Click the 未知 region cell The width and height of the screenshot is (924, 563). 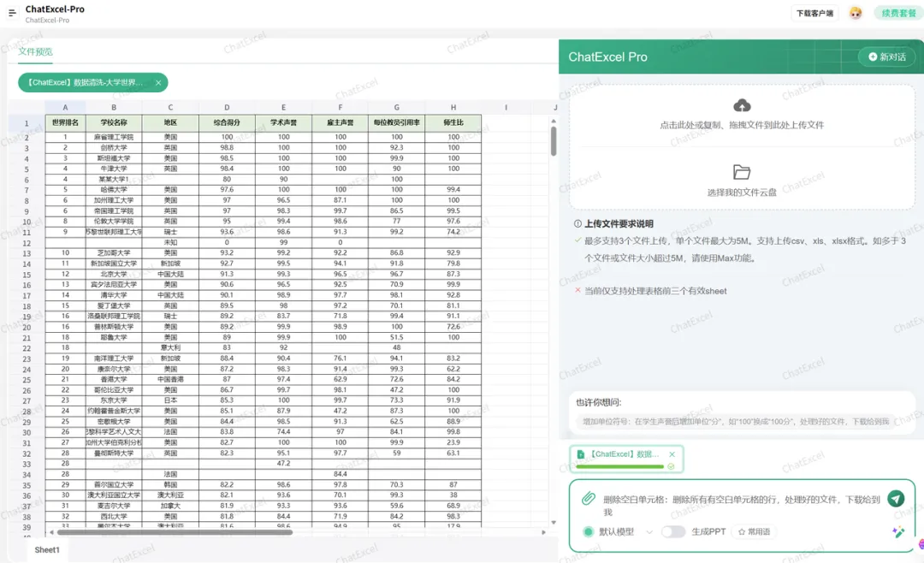pyautogui.click(x=170, y=242)
